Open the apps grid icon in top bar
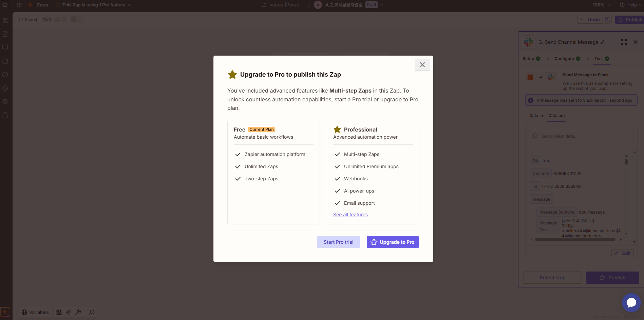 click(19, 5)
